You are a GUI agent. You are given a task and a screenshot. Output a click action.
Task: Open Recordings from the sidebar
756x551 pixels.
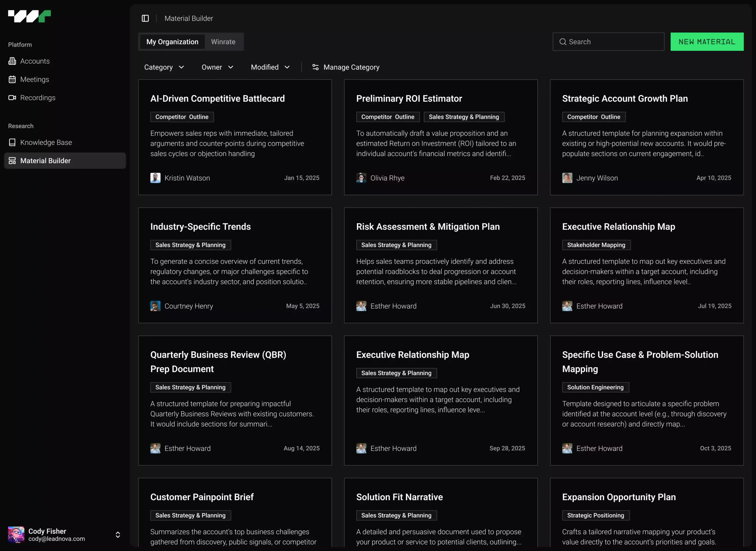click(x=65, y=98)
